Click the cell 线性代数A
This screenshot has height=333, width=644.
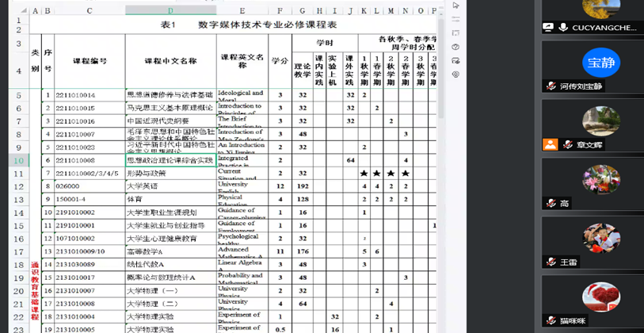[170, 264]
